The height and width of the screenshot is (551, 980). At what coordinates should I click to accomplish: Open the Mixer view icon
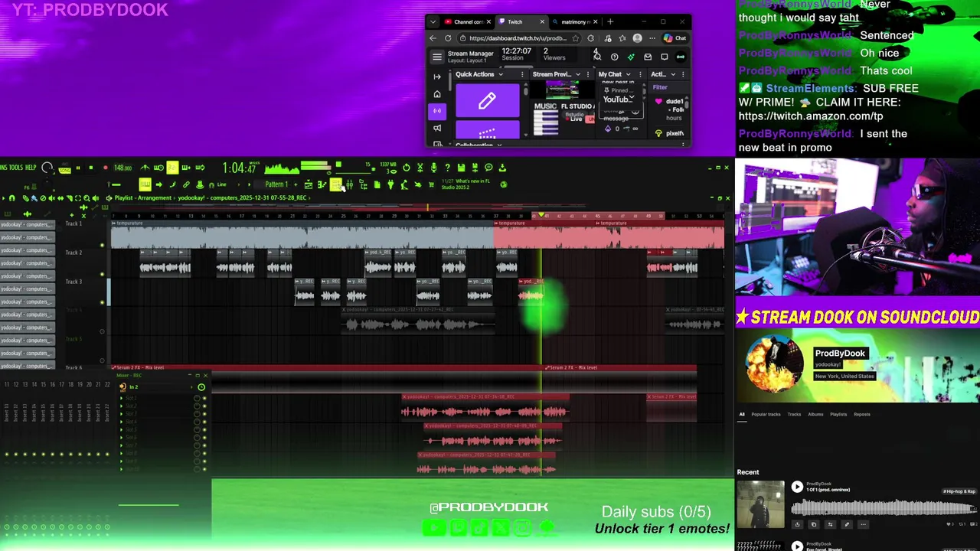point(349,184)
